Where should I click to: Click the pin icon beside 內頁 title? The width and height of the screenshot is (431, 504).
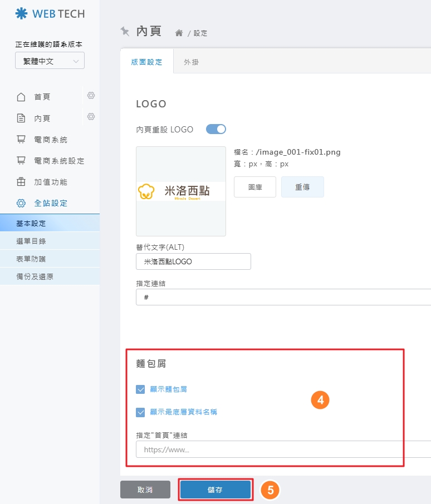(125, 31)
